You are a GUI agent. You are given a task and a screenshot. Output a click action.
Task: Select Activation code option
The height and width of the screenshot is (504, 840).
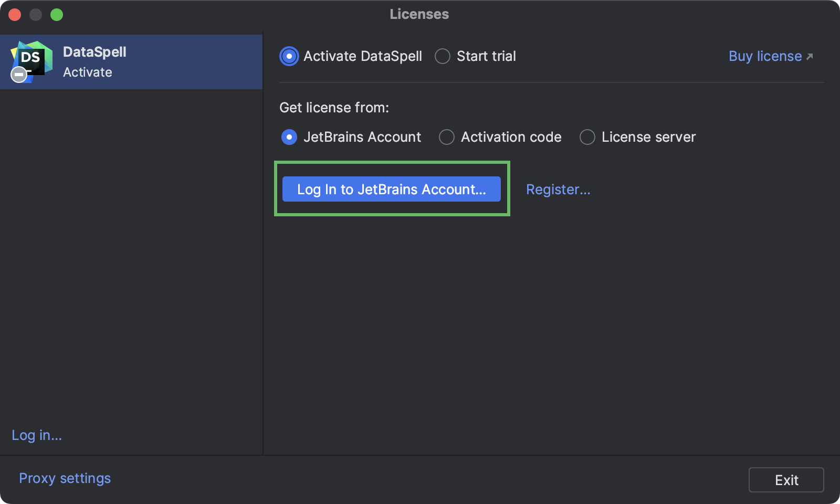446,137
